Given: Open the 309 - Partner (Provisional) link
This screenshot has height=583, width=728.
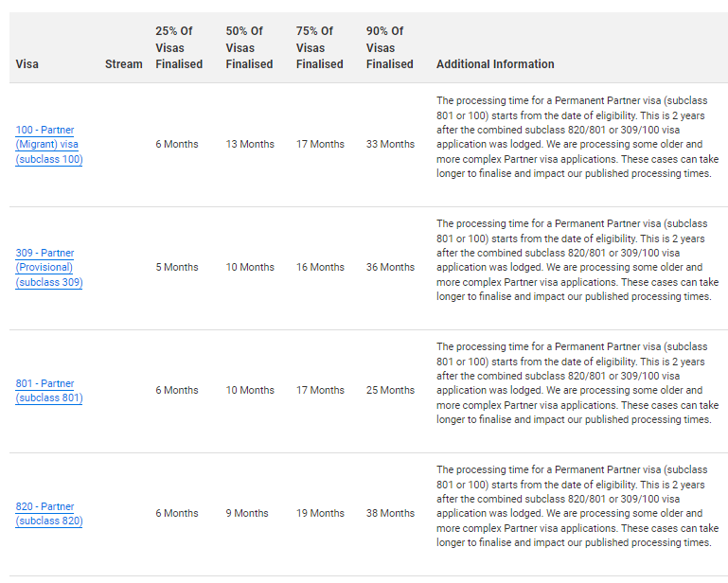Looking at the screenshot, I should [48, 267].
